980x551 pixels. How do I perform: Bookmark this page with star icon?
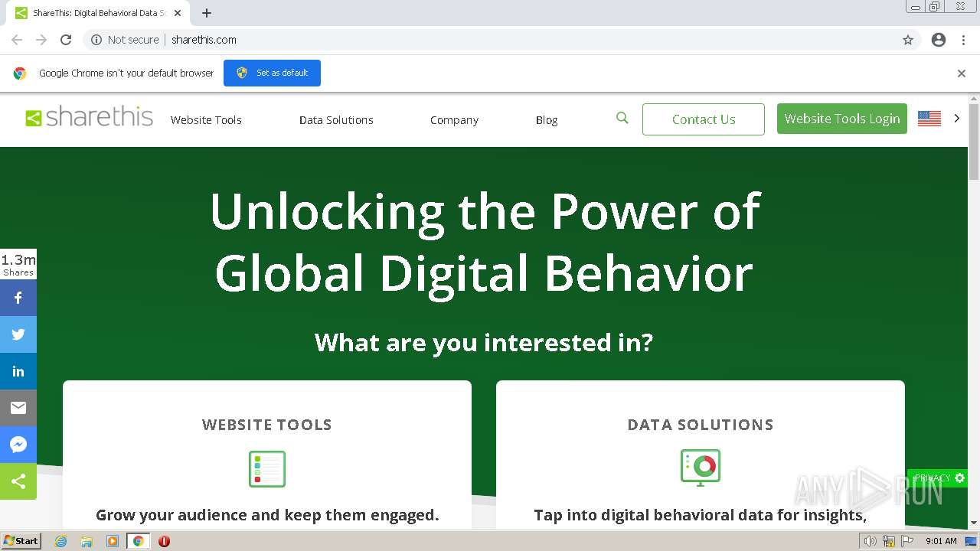[908, 40]
